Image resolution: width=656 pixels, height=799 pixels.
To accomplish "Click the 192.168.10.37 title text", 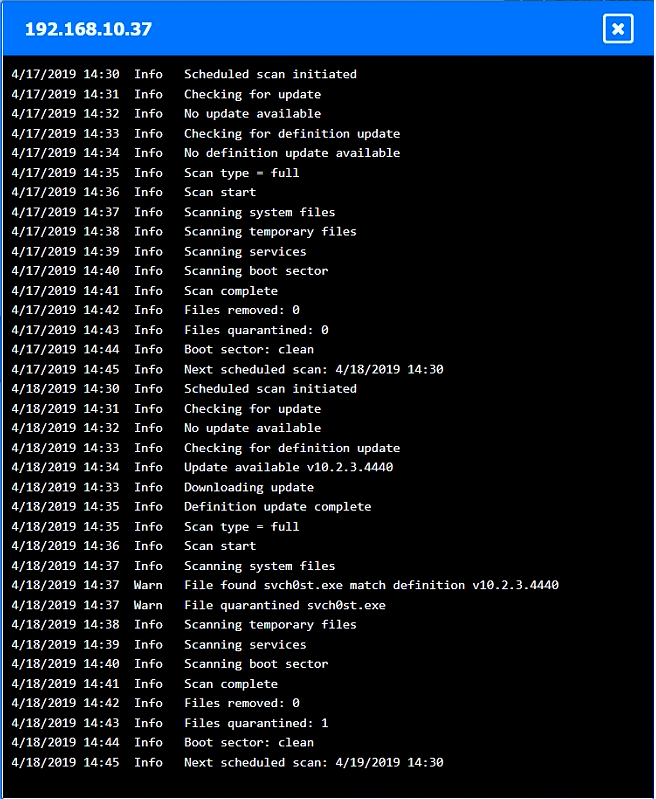I will [88, 29].
